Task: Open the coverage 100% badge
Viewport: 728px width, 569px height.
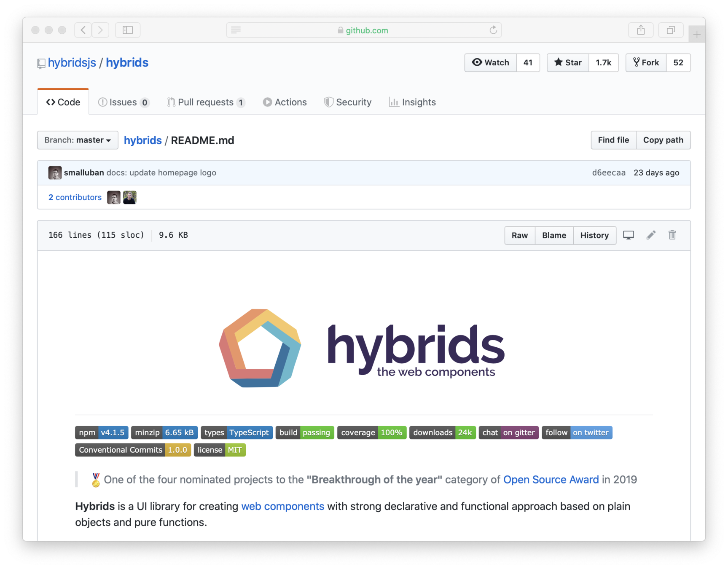Action: (x=372, y=432)
